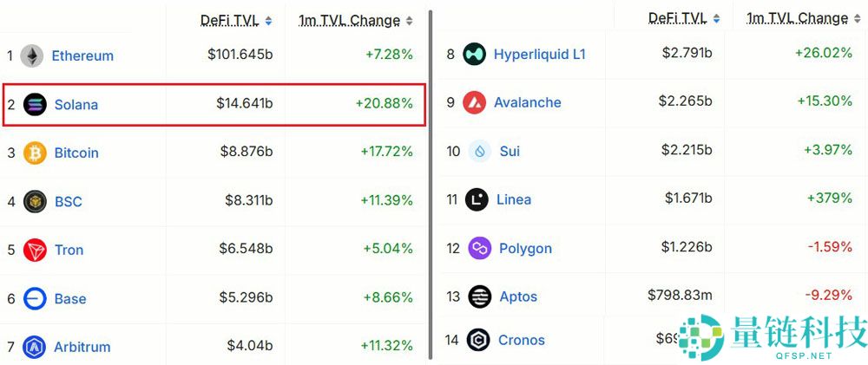Open the Ethereum chain link
Image resolution: width=868 pixels, height=365 pixels.
click(82, 56)
